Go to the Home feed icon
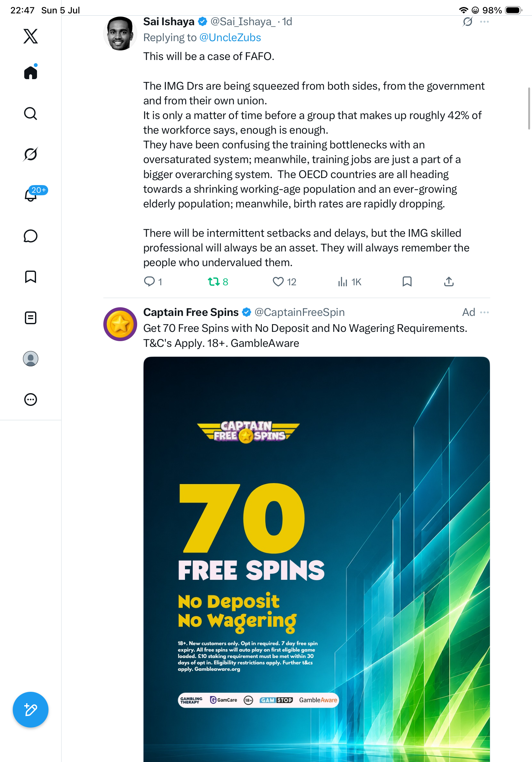 pos(31,72)
